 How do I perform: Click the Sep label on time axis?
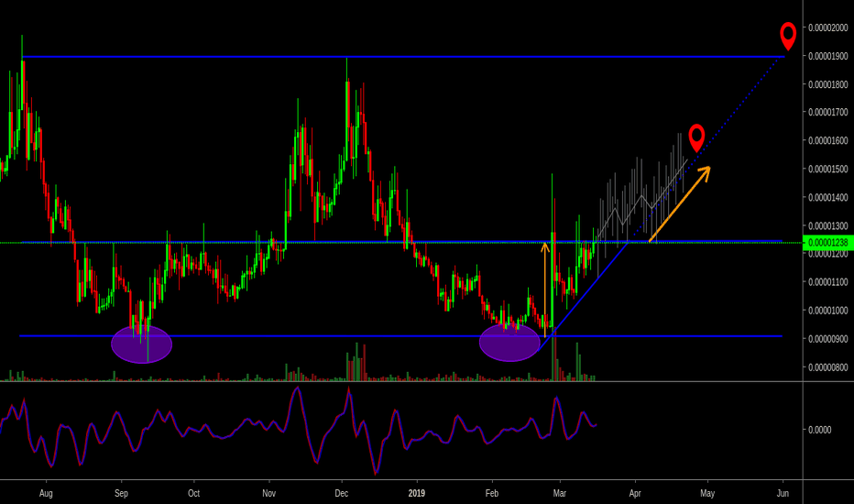point(121,493)
